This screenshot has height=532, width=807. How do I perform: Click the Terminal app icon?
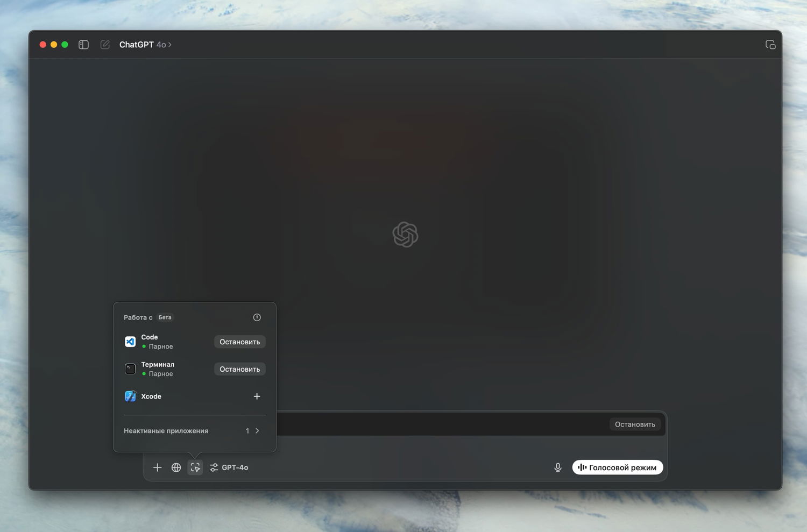point(130,369)
